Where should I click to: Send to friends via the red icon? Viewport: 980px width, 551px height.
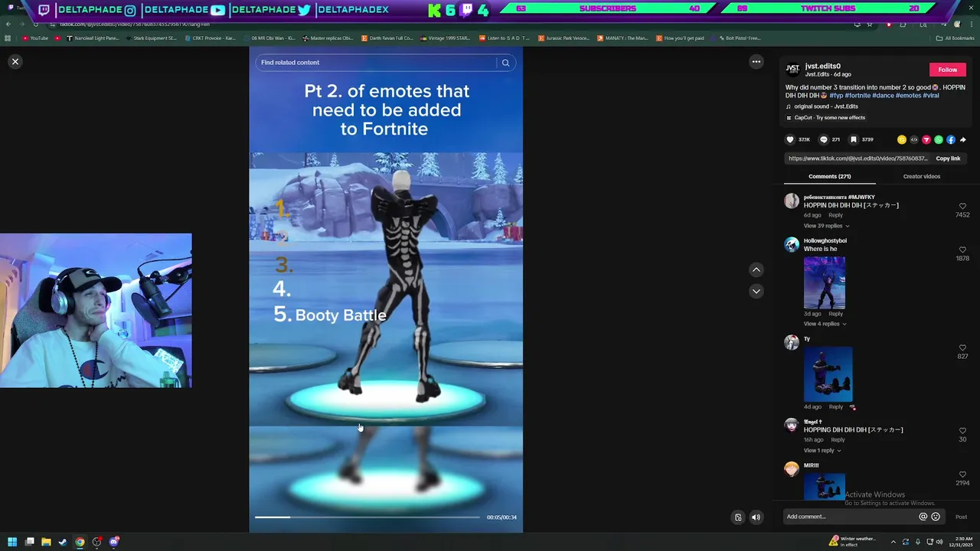[x=926, y=139]
